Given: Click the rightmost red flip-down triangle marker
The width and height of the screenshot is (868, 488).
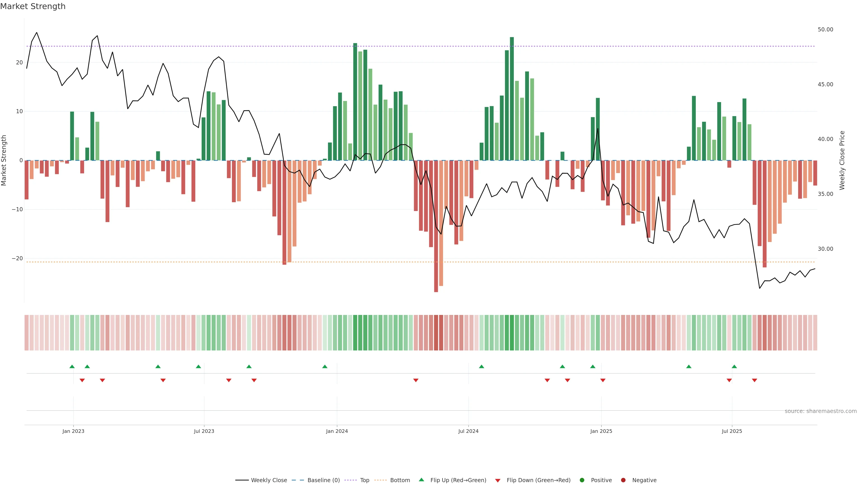Looking at the screenshot, I should click(755, 380).
